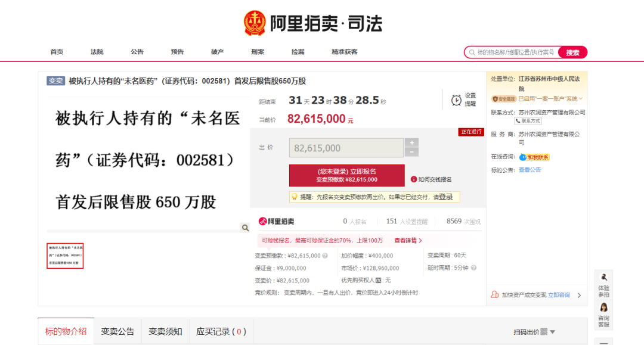Click the QR code icon by 扫码出价
Image resolution: width=644 pixels, height=345 pixels.
point(544,331)
